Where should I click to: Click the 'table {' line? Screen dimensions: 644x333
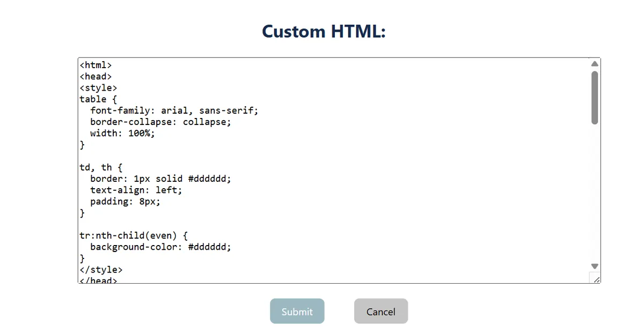(98, 99)
